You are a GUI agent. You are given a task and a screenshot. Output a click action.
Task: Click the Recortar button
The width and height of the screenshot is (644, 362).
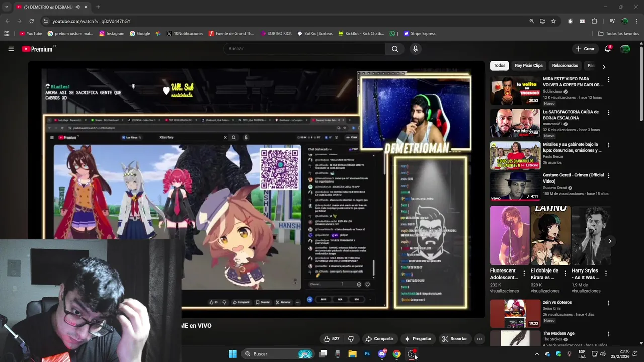(x=454, y=339)
